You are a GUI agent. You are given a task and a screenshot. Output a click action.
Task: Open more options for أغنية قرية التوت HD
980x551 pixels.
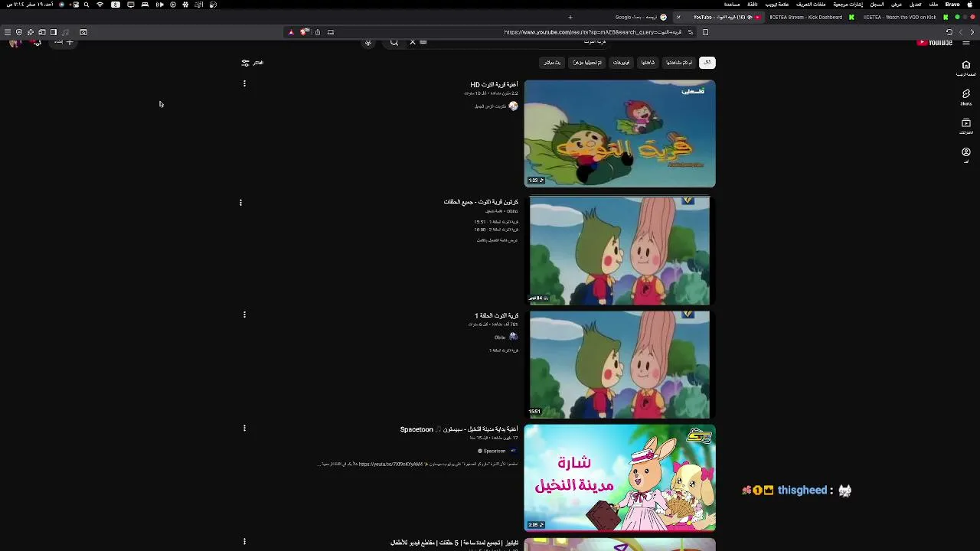pos(244,83)
